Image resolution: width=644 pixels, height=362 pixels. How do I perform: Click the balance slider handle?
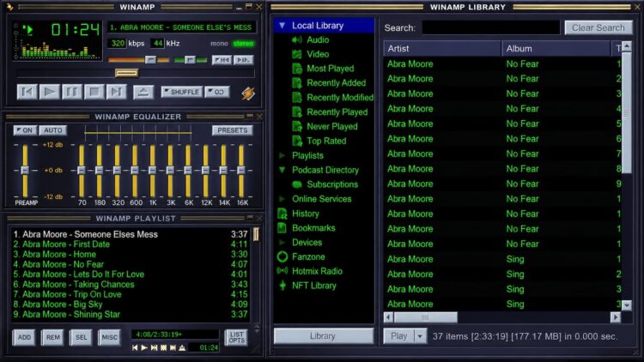click(x=190, y=60)
